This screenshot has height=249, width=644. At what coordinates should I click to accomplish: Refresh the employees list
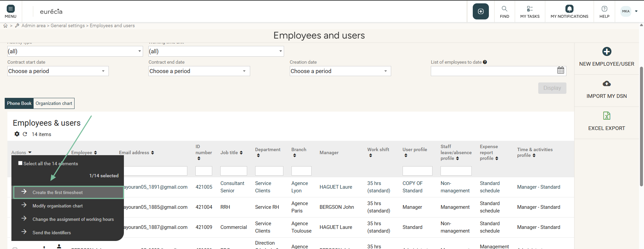pyautogui.click(x=25, y=134)
